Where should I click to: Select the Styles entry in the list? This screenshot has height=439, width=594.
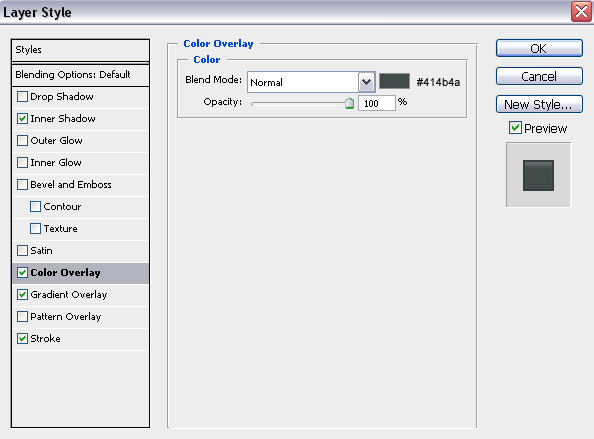coord(80,50)
